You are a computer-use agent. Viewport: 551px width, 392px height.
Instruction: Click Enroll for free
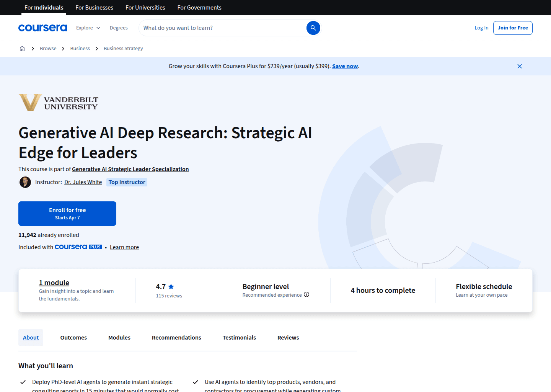click(67, 213)
